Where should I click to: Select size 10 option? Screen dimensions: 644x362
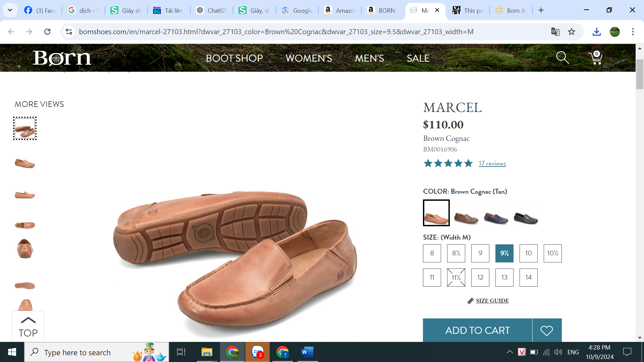[528, 253]
